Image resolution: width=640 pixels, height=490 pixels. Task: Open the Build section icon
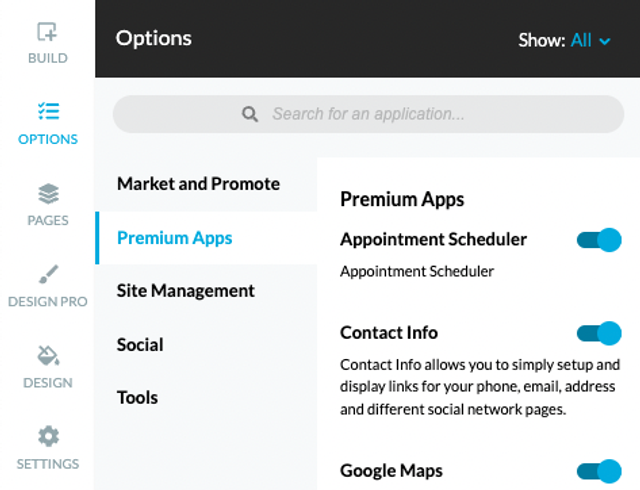[47, 32]
